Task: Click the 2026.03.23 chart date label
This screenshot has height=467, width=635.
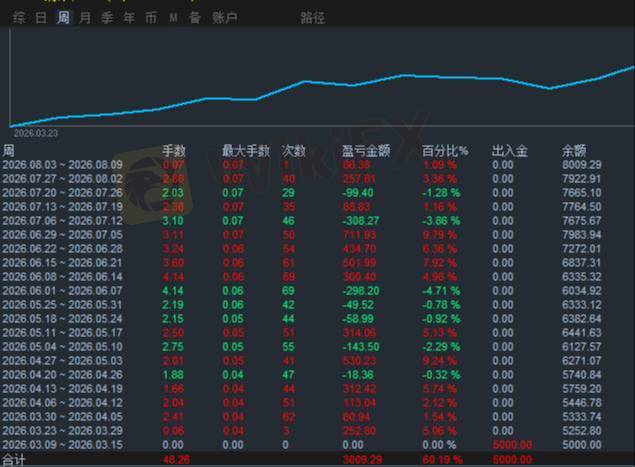Action: pos(36,133)
